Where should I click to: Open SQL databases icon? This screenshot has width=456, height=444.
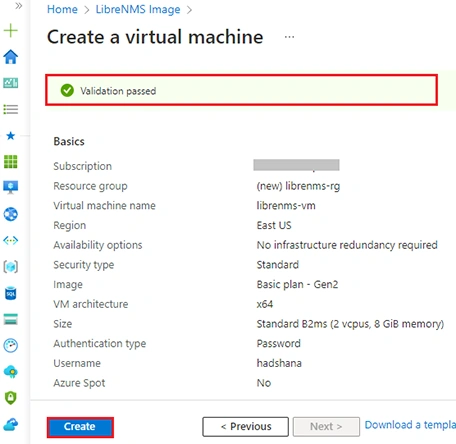(x=11, y=293)
